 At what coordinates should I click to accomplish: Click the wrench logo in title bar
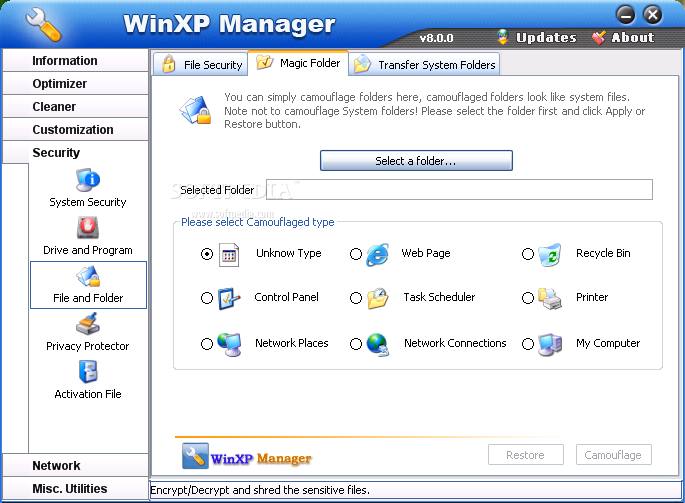43,25
